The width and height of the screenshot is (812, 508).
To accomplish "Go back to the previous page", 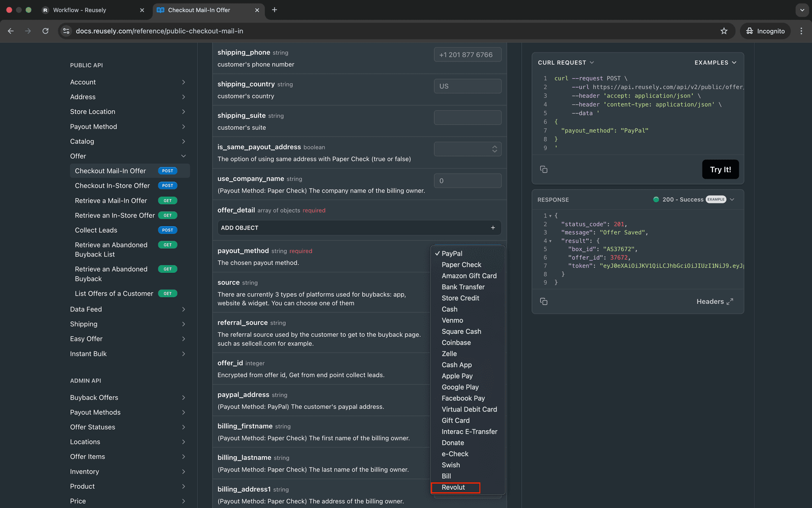I will point(11,31).
